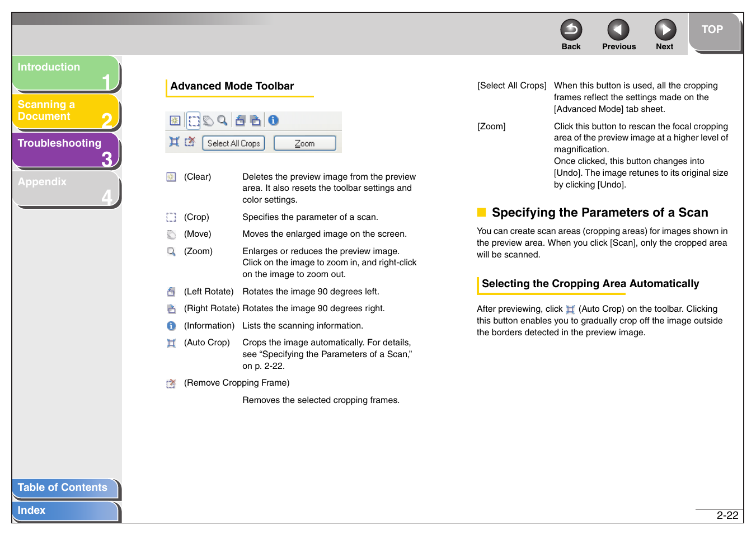756x534 pixels.
Task: Open the Appendix chapter tab
Action: (65, 189)
